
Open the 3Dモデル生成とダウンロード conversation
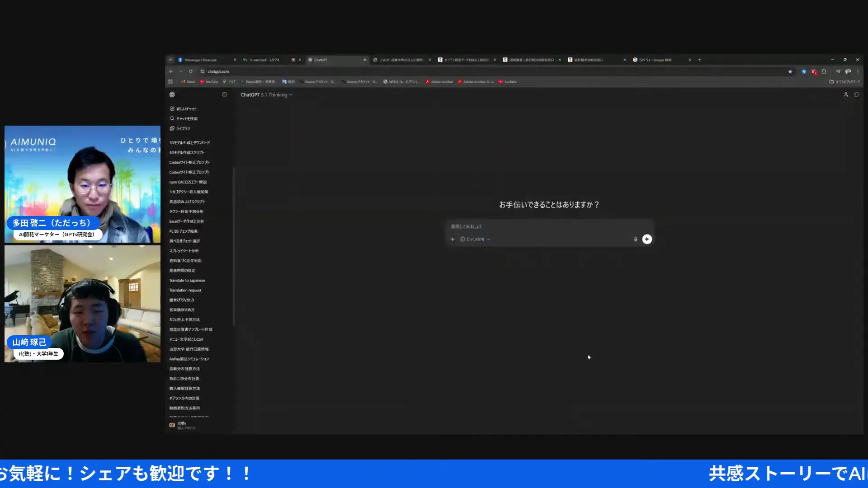pos(189,142)
